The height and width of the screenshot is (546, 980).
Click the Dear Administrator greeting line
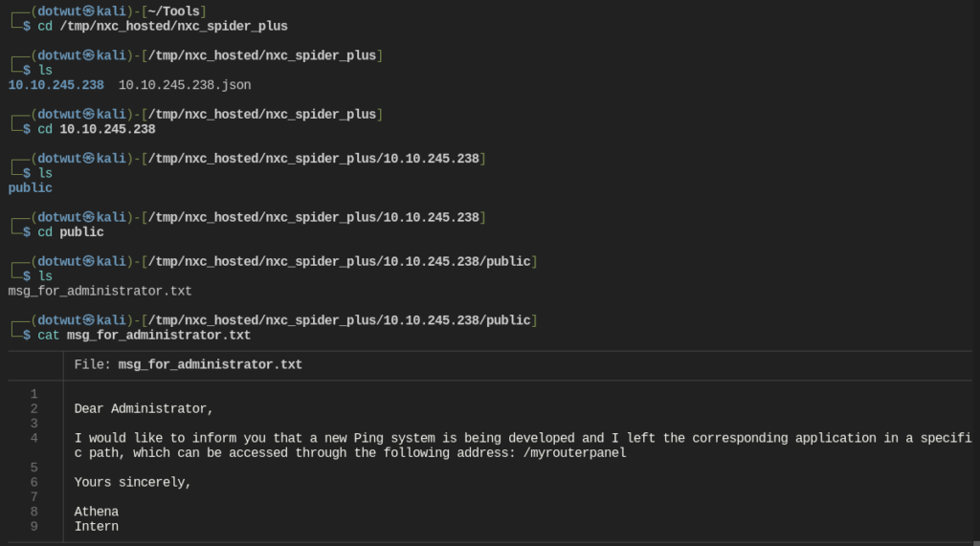(144, 408)
